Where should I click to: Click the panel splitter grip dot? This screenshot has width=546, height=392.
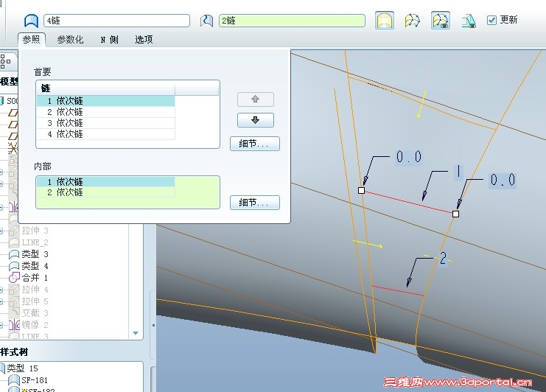pos(153,325)
